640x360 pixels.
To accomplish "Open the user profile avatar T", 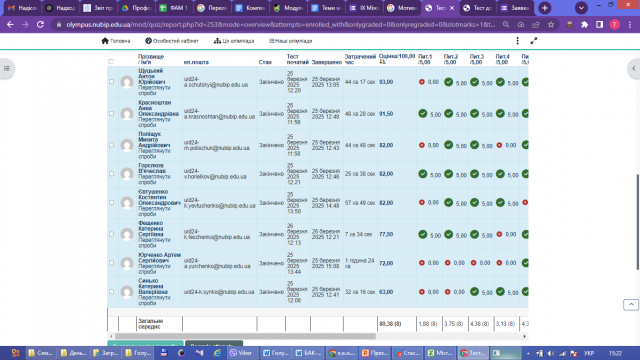I will point(614,24).
